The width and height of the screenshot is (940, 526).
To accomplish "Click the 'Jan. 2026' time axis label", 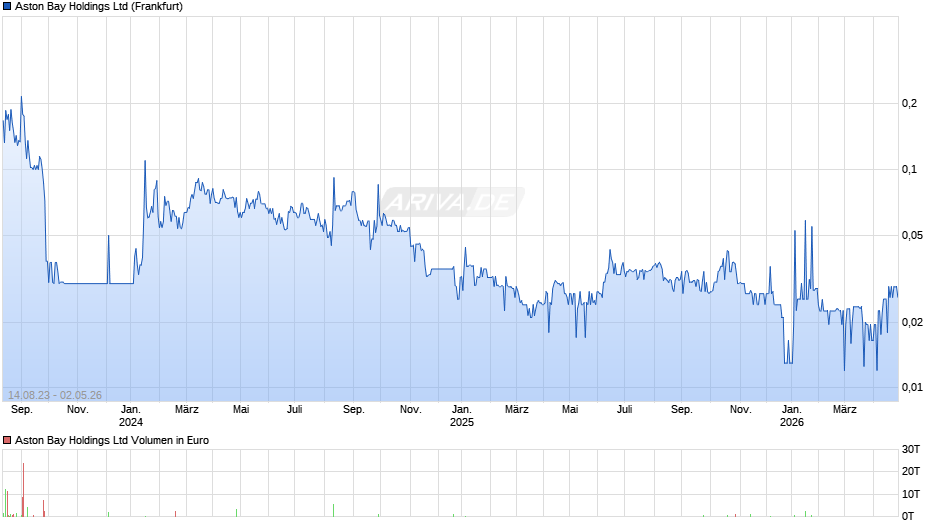I will [791, 416].
